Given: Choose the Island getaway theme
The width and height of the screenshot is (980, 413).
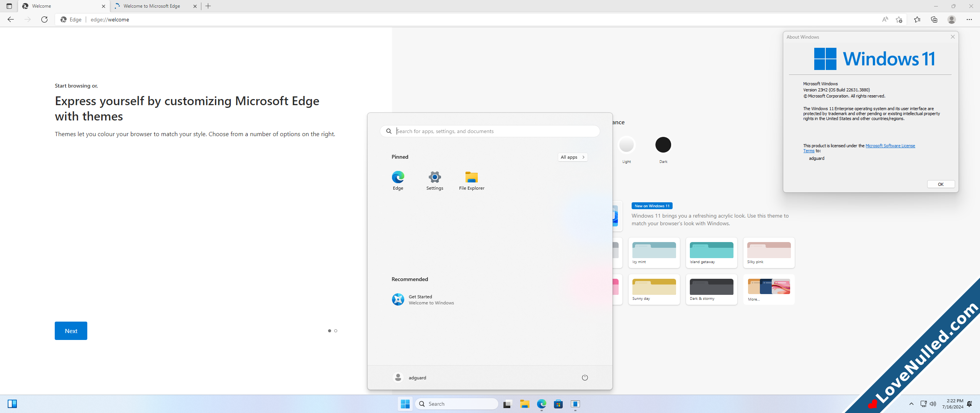Looking at the screenshot, I should point(712,253).
